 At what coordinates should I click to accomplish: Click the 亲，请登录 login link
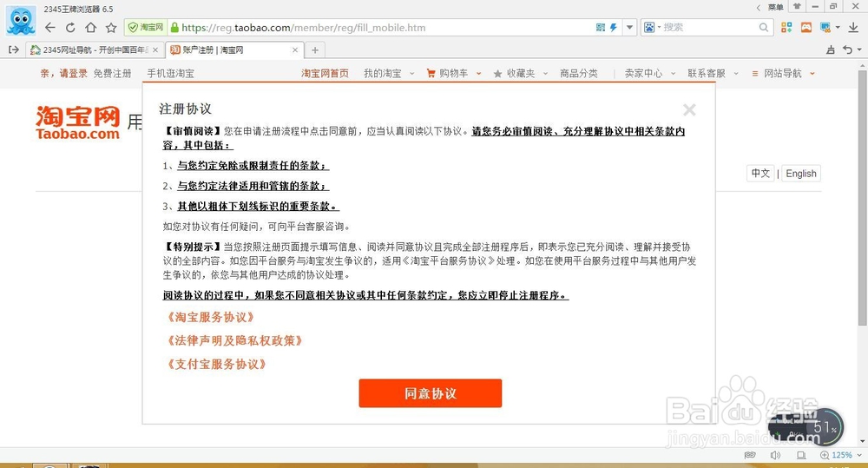[63, 73]
